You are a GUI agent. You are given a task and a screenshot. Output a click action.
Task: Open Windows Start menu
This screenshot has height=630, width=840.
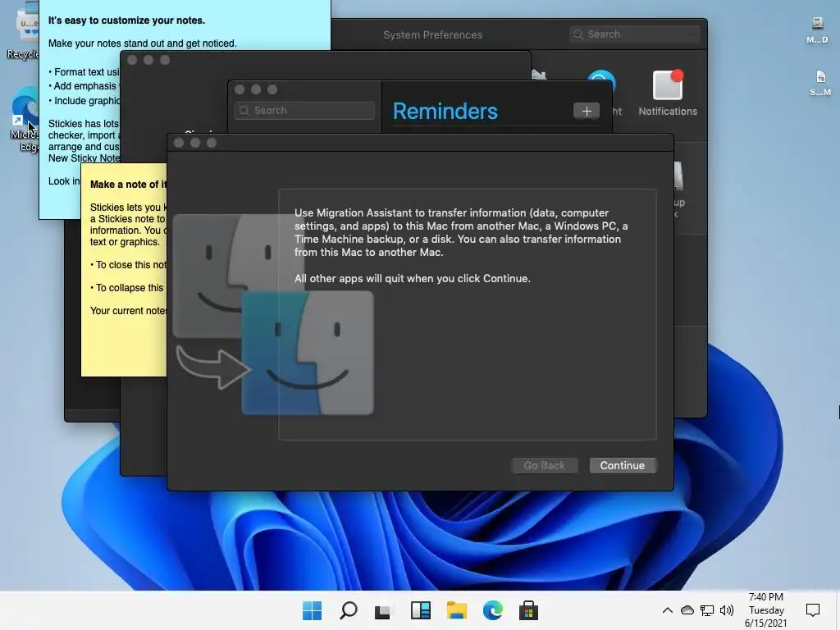(x=312, y=610)
